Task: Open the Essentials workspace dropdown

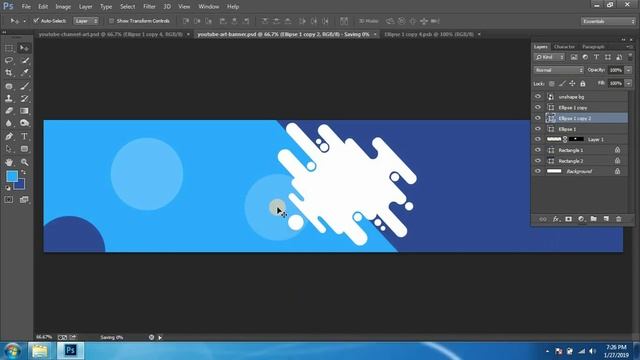Action: (608, 21)
